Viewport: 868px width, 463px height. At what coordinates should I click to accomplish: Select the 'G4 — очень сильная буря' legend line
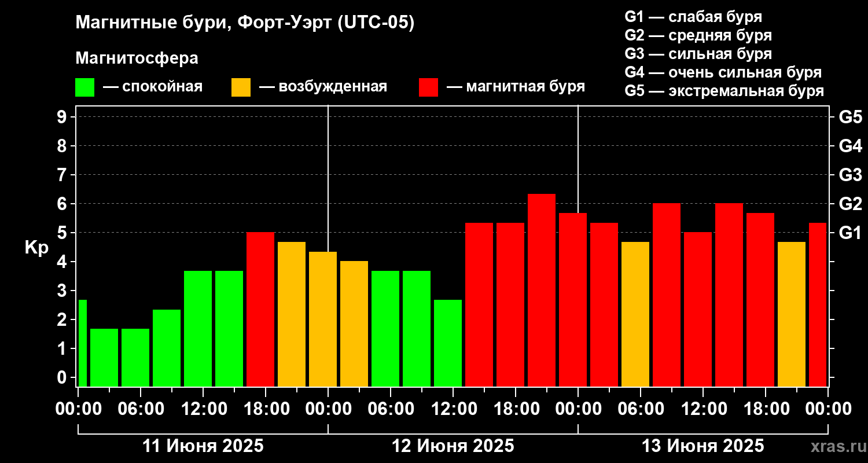pyautogui.click(x=723, y=72)
